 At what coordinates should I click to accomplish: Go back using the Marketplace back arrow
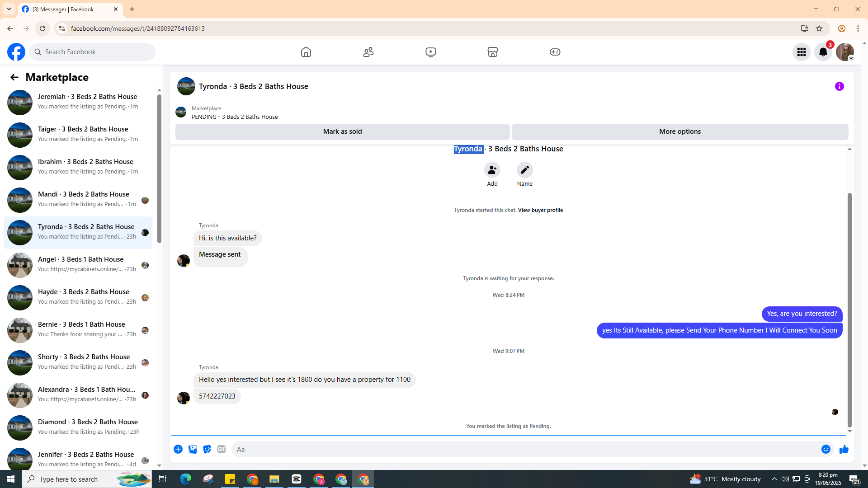[14, 77]
